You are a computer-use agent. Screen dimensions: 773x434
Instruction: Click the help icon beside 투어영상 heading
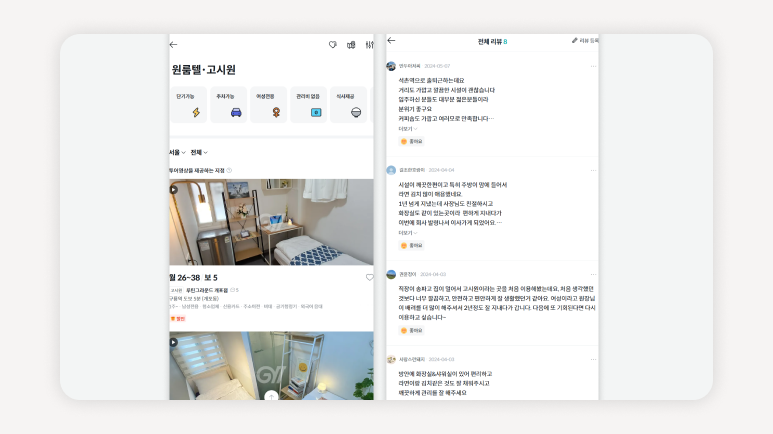tap(229, 171)
